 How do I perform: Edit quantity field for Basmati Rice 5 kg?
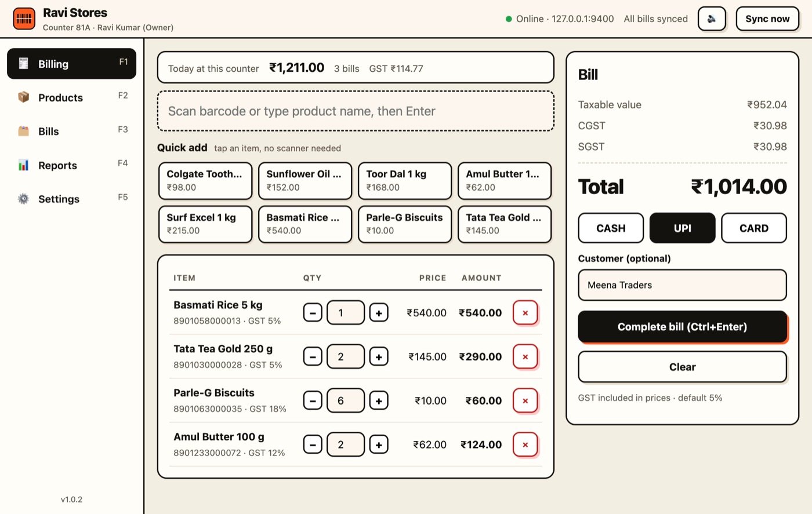pos(346,313)
